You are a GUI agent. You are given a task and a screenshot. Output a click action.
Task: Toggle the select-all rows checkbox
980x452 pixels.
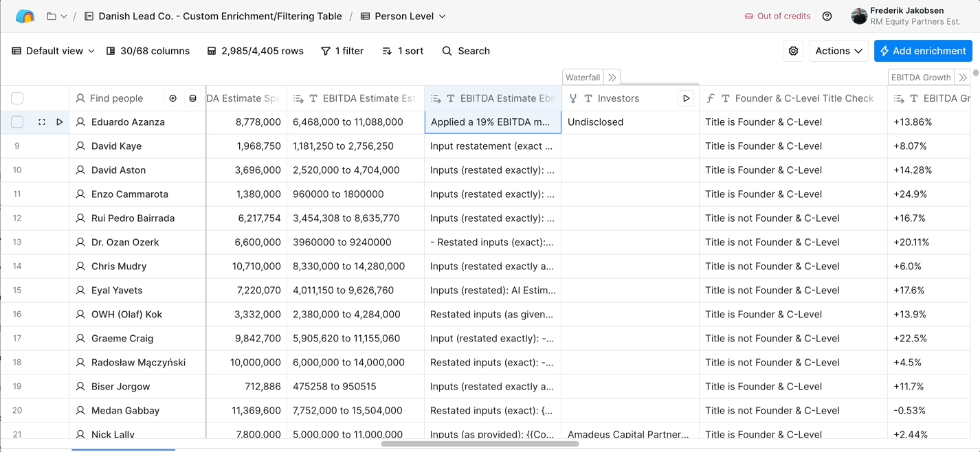(17, 98)
